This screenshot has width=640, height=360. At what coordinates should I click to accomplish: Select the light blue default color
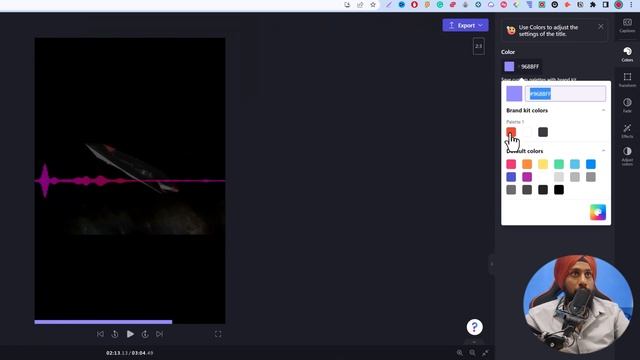pyautogui.click(x=575, y=164)
